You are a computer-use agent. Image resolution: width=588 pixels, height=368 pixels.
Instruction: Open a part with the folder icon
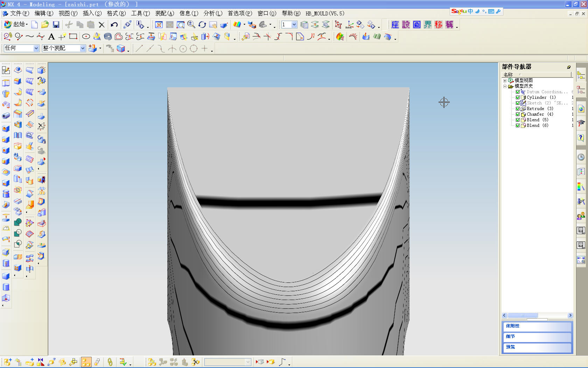[45, 25]
